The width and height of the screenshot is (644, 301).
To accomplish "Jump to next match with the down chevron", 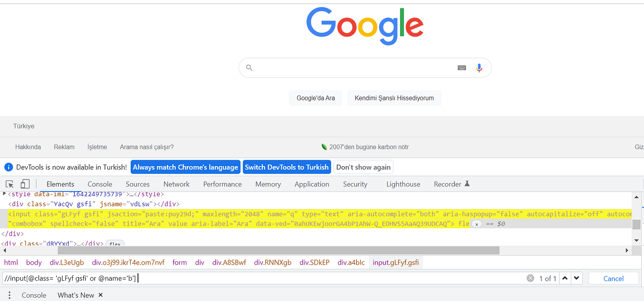I will tap(576, 278).
